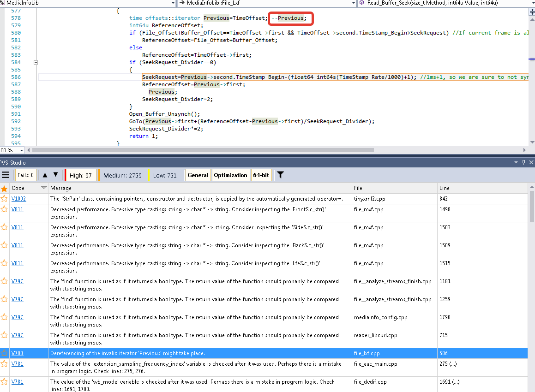This screenshot has width=535, height=392.
Task: Go to next message with down arrow
Action: tap(55, 175)
